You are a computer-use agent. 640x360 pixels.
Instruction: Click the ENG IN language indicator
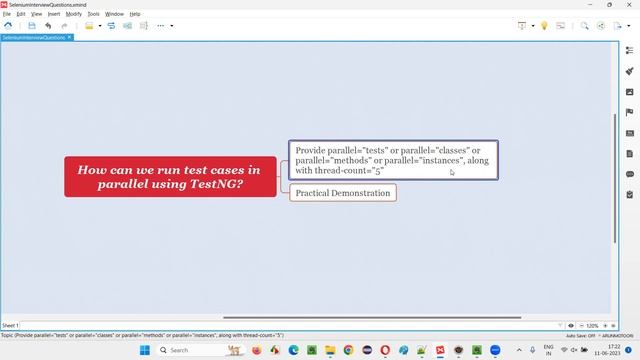point(548,350)
